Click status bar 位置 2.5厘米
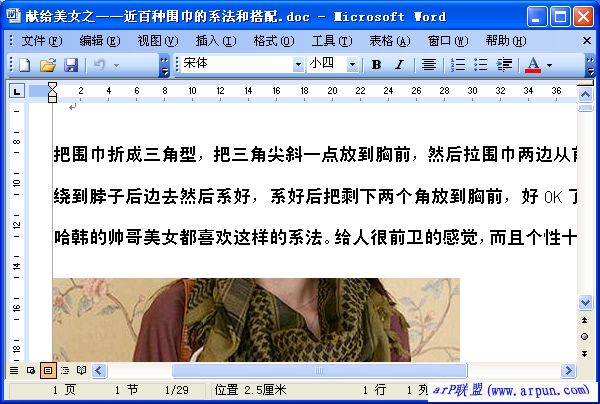Screen dimensions: 600x404 point(250,390)
